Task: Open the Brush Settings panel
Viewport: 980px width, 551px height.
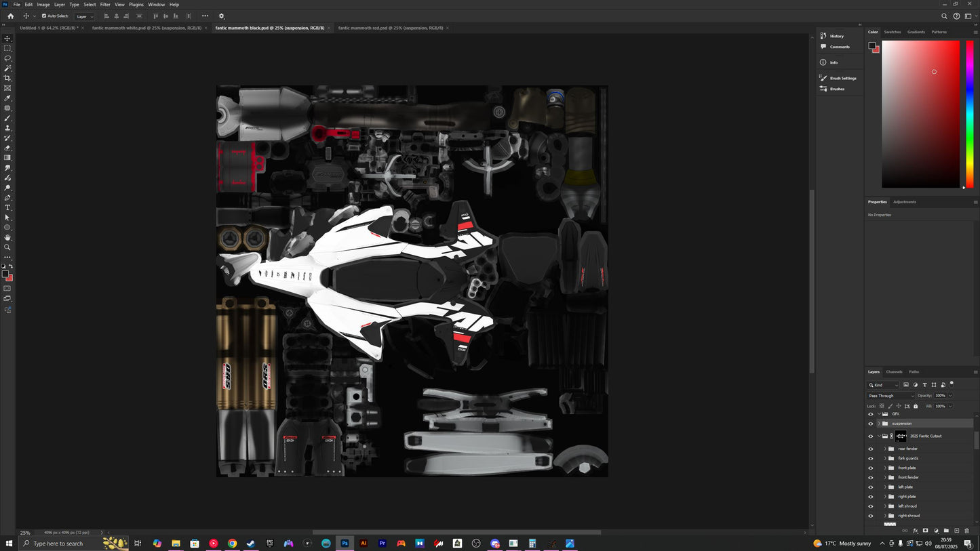Action: point(842,78)
